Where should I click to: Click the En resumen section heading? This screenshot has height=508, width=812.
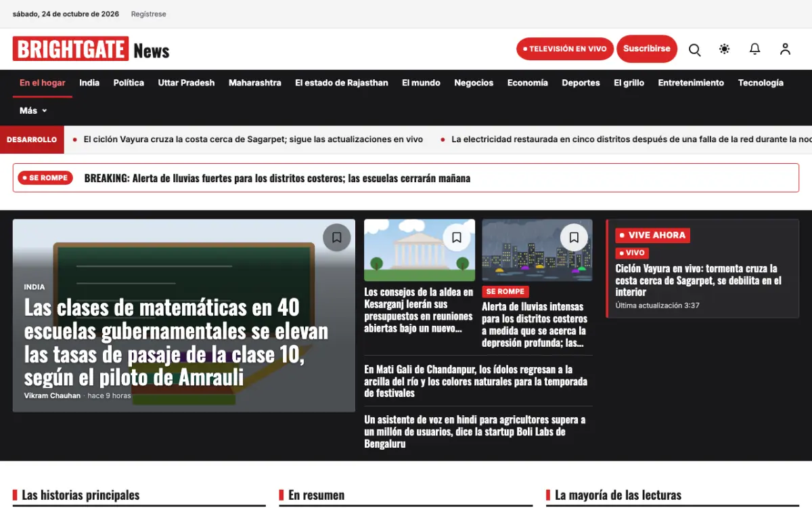(316, 495)
